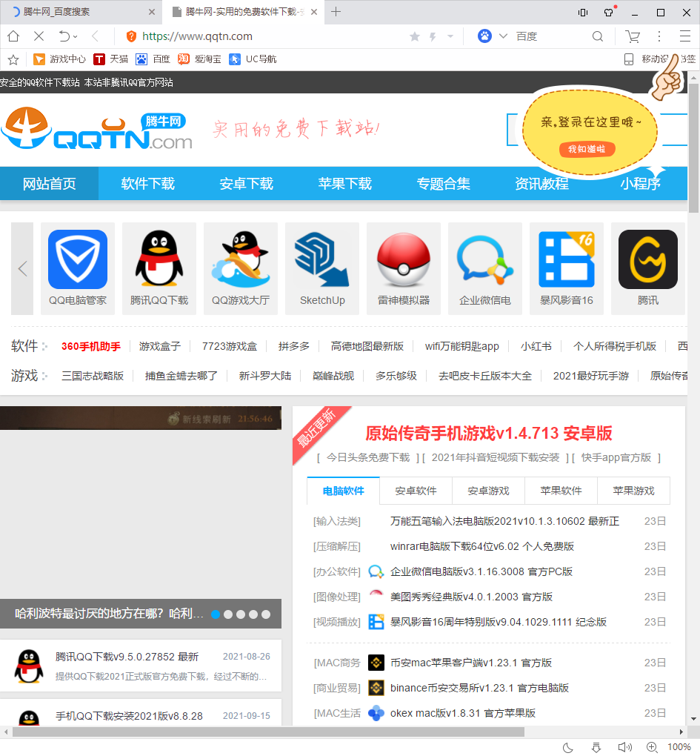Screen dimensions: 700x756
Task: Open dropdown next to the restore arrow
Action: tap(76, 36)
